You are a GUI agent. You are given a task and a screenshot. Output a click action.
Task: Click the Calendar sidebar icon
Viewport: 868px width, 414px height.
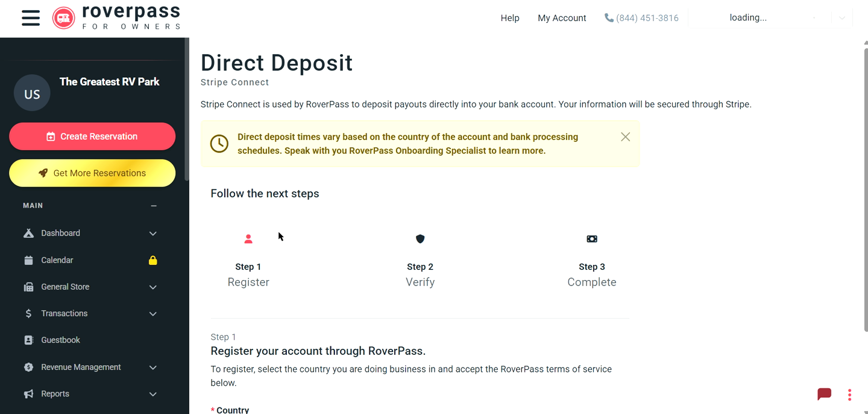point(28,260)
